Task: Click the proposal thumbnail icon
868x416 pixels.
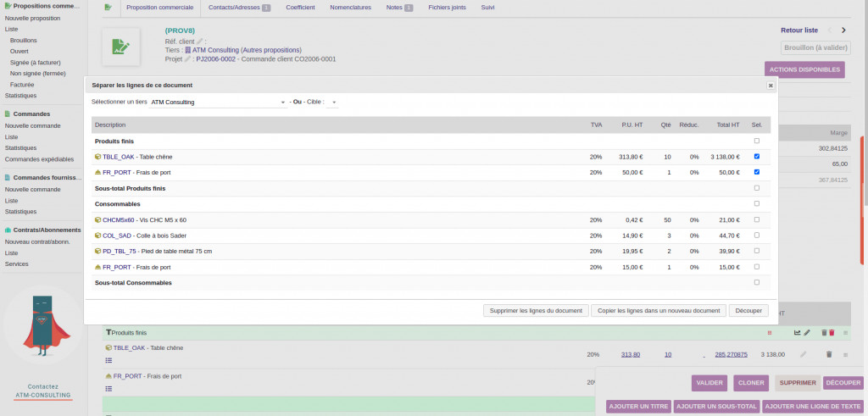Action: tap(120, 47)
